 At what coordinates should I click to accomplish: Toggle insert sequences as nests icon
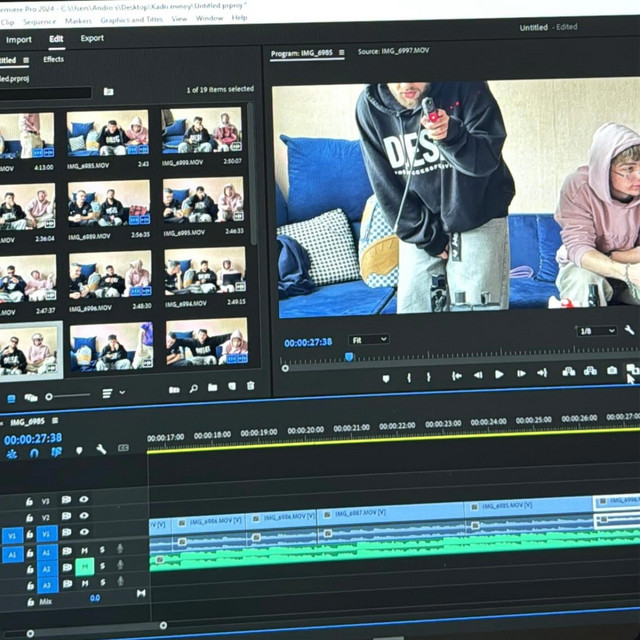(x=11, y=454)
